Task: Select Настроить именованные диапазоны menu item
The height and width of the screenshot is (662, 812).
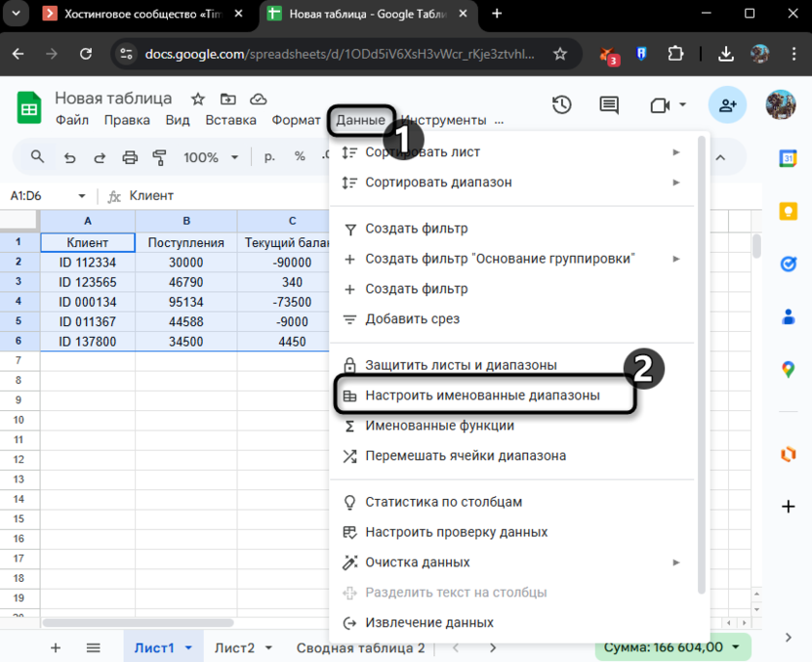Action: [482, 395]
